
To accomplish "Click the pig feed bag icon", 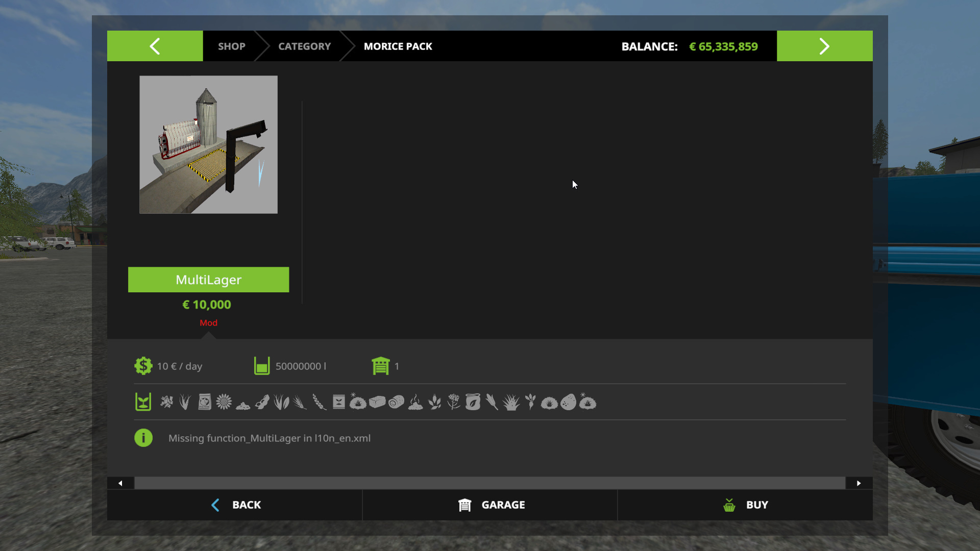I will (205, 402).
